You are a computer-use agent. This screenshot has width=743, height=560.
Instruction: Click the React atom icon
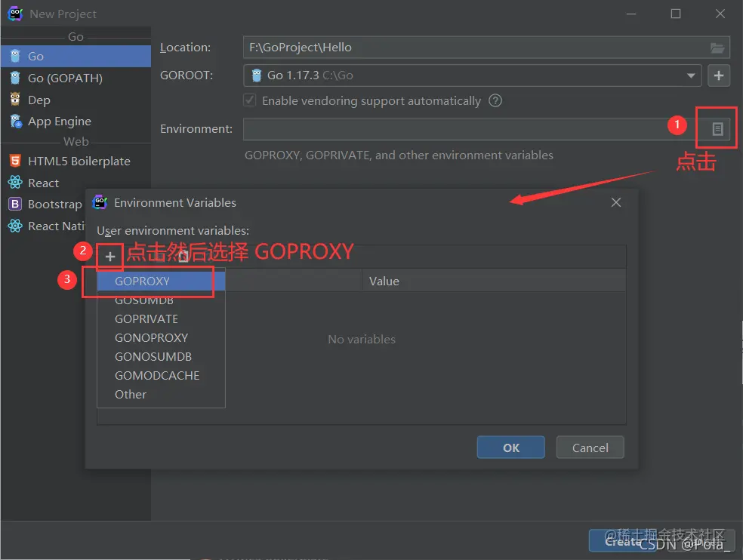[x=15, y=183]
